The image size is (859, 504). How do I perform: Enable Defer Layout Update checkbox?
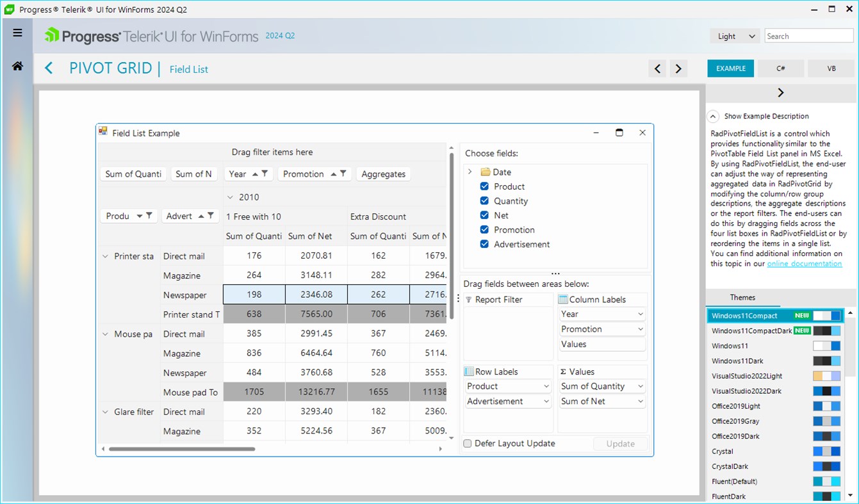[468, 443]
